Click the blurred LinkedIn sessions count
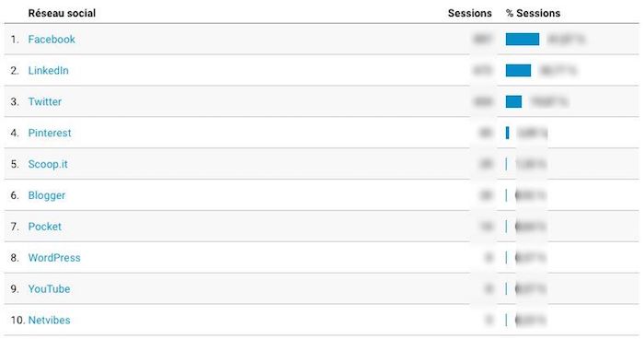 483,70
